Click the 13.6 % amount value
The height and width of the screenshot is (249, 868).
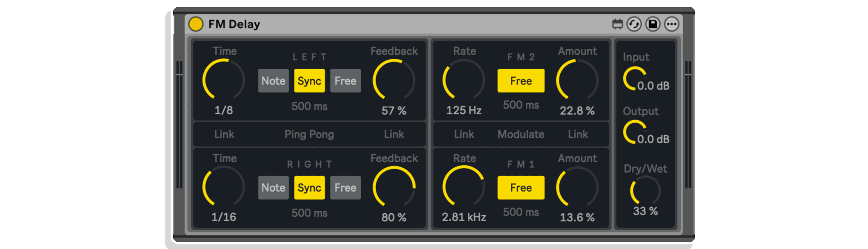pyautogui.click(x=577, y=217)
